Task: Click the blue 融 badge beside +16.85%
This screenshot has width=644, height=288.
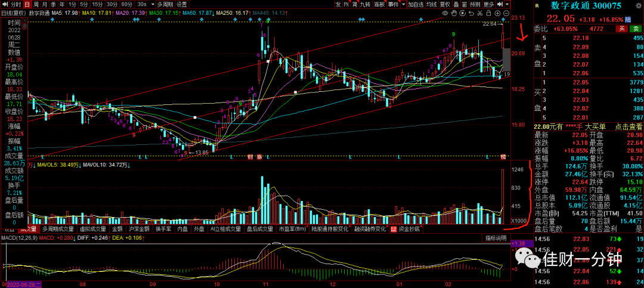Action: 628,19
